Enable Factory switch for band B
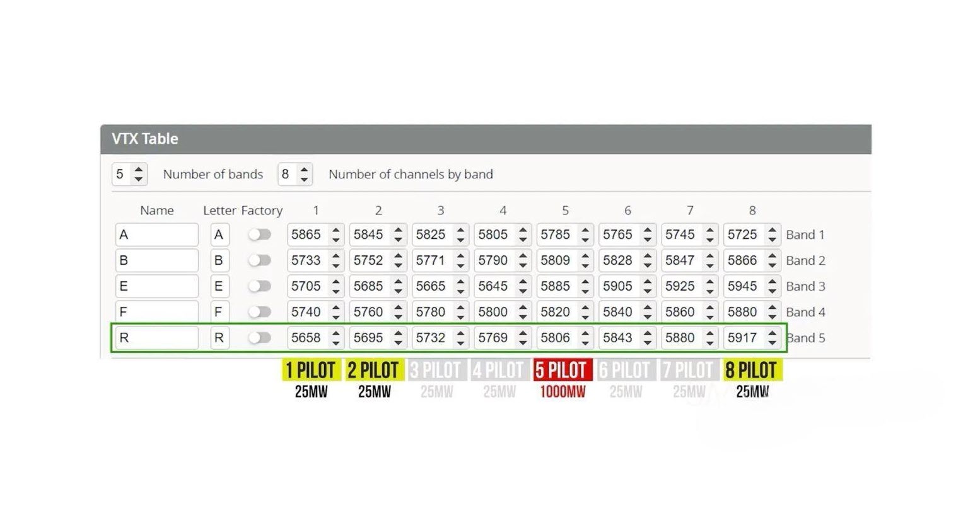Screen dimensions: 980x527 [x=259, y=260]
